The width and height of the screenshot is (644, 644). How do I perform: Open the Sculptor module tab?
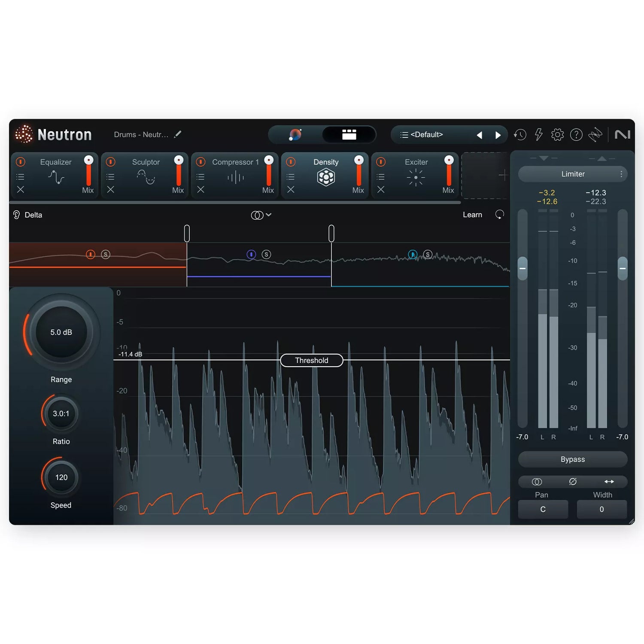(x=146, y=175)
